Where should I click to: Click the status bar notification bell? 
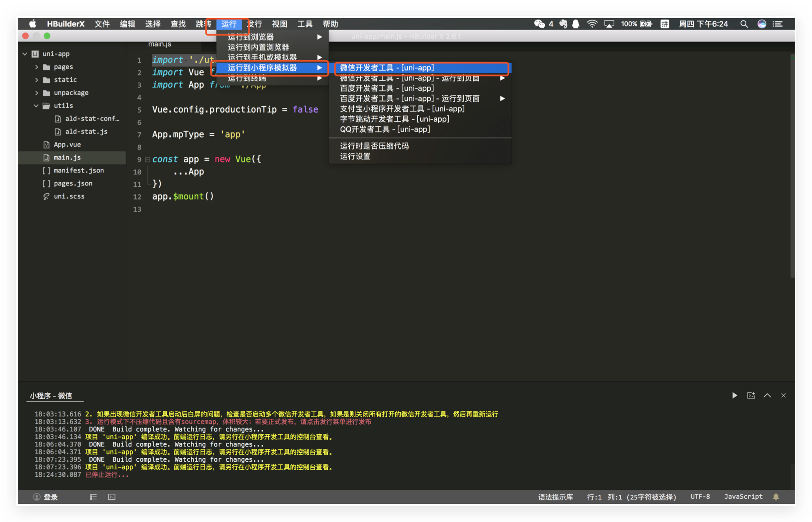[776, 497]
